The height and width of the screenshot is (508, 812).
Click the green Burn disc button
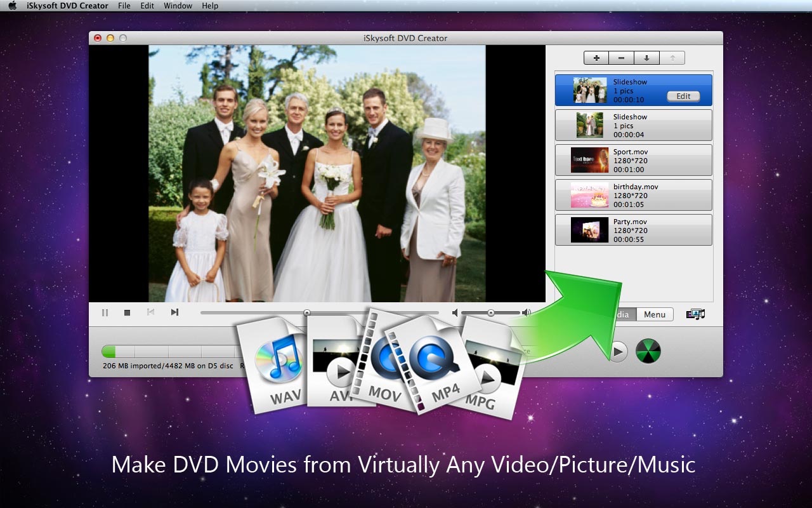648,351
